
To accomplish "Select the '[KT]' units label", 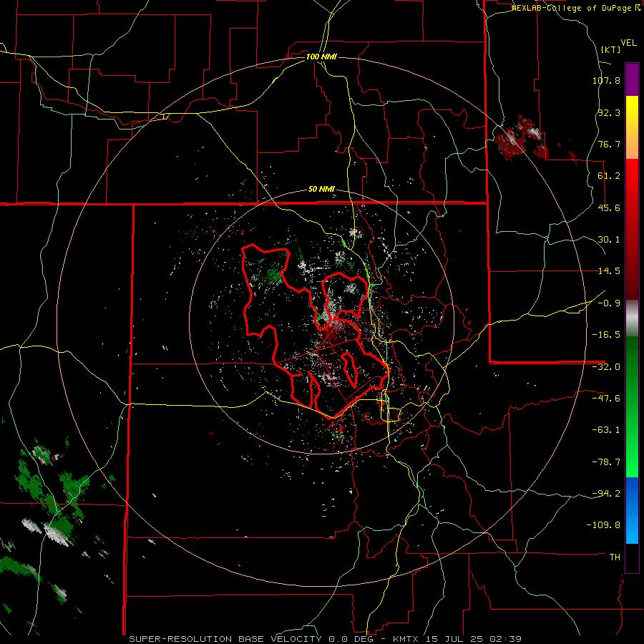I will tap(610, 49).
